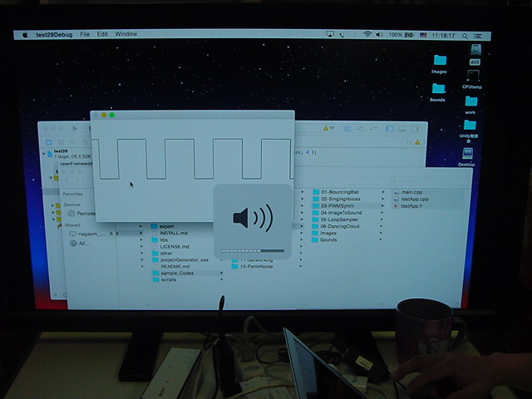Open the test29Debug application menu
This screenshot has width=532, height=399.
[54, 35]
